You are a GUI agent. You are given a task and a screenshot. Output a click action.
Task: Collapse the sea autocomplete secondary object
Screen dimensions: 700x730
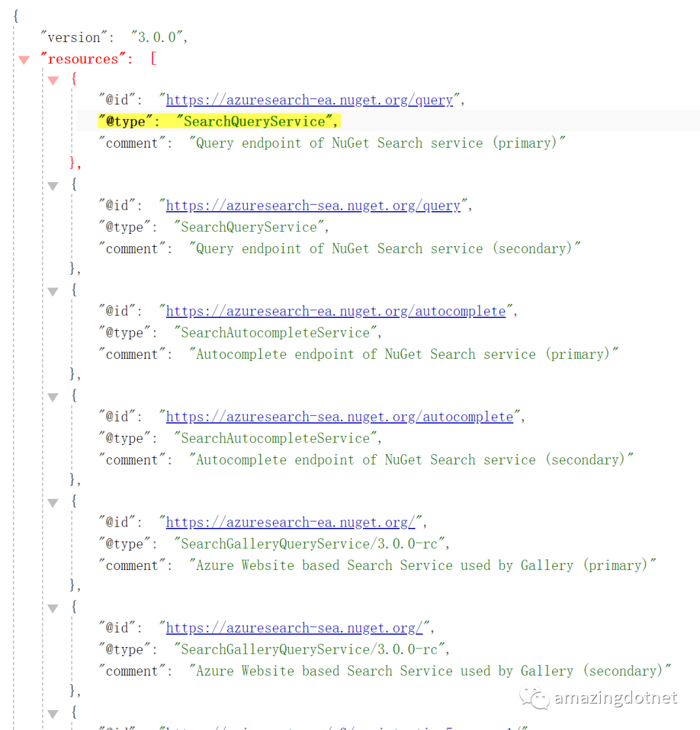pyautogui.click(x=53, y=397)
